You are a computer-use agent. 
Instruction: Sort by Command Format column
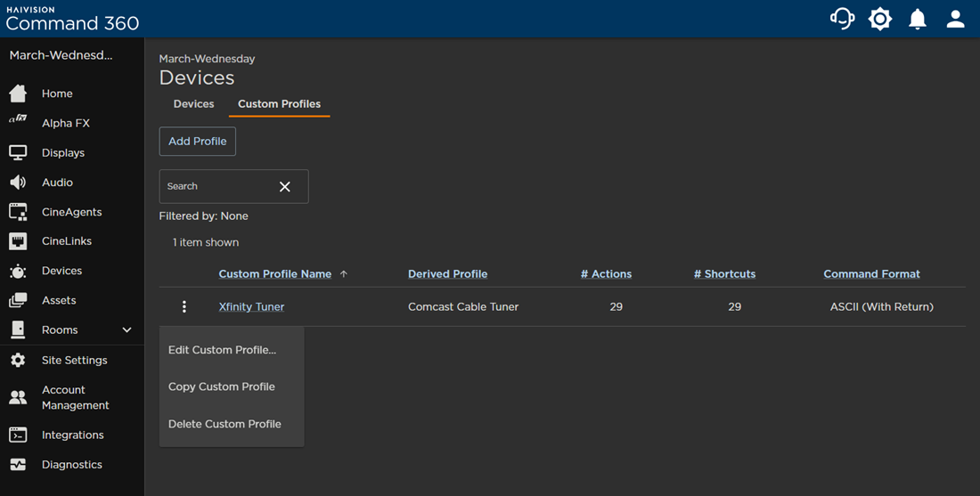tap(872, 274)
